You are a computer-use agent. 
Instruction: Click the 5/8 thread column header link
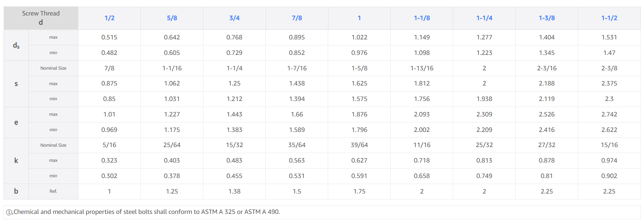click(x=172, y=18)
